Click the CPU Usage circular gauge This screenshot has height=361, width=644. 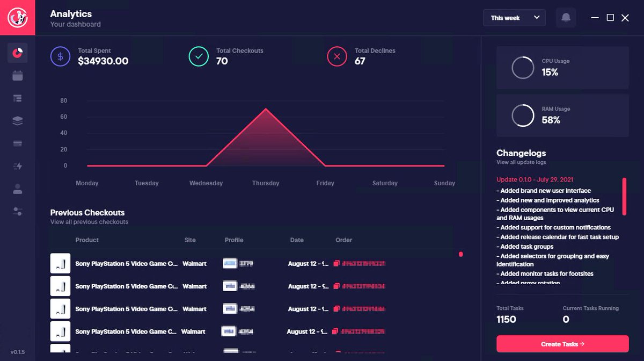point(523,68)
